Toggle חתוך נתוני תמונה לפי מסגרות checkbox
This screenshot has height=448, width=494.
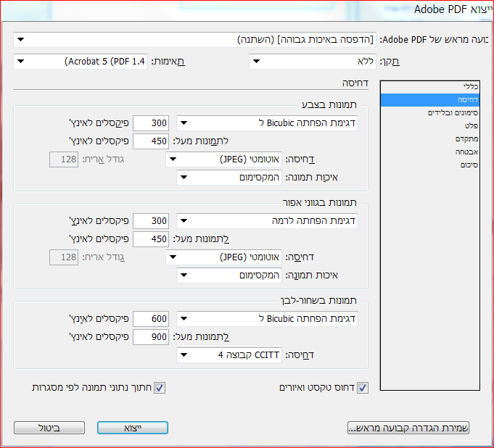click(160, 388)
